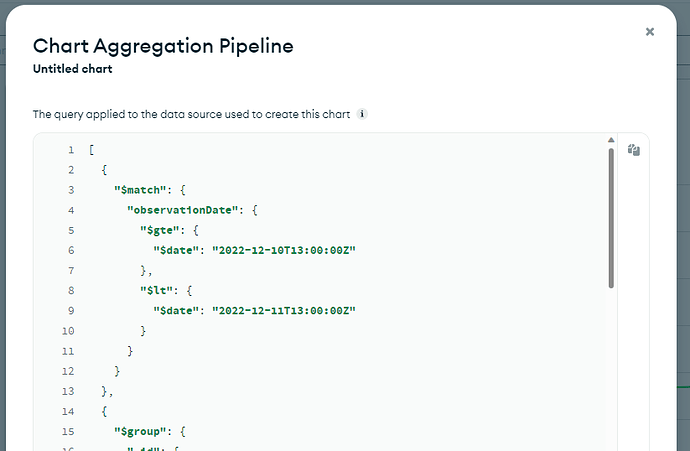The height and width of the screenshot is (451, 690).
Task: Place cursor on the "$gte" operator
Action: point(157,230)
